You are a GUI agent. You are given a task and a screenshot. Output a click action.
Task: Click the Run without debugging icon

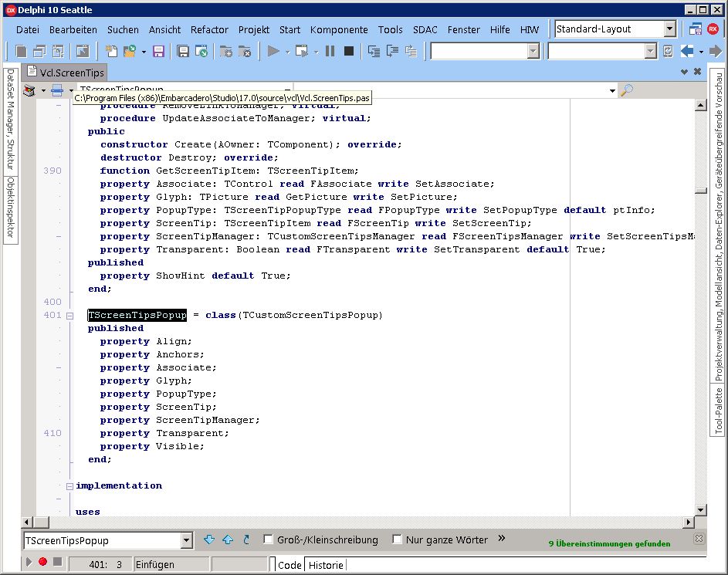[302, 51]
